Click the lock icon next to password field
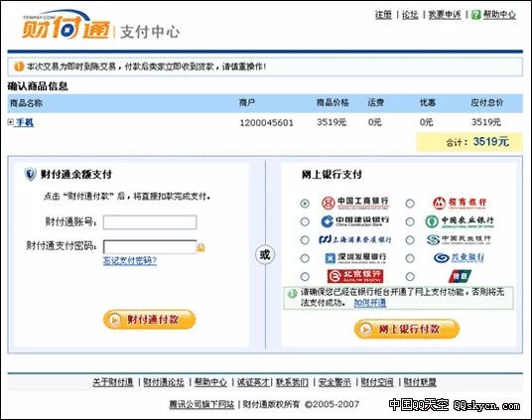 pyautogui.click(x=200, y=247)
